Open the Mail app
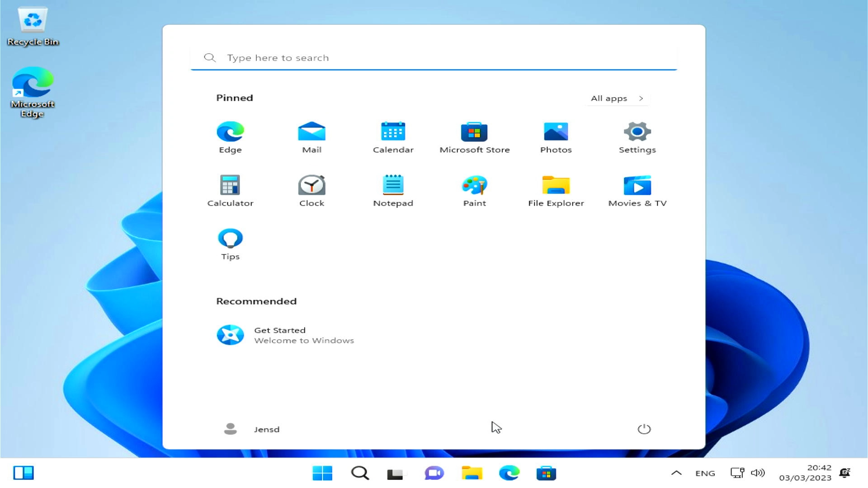Viewport: 868px width, 488px height. coord(311,136)
